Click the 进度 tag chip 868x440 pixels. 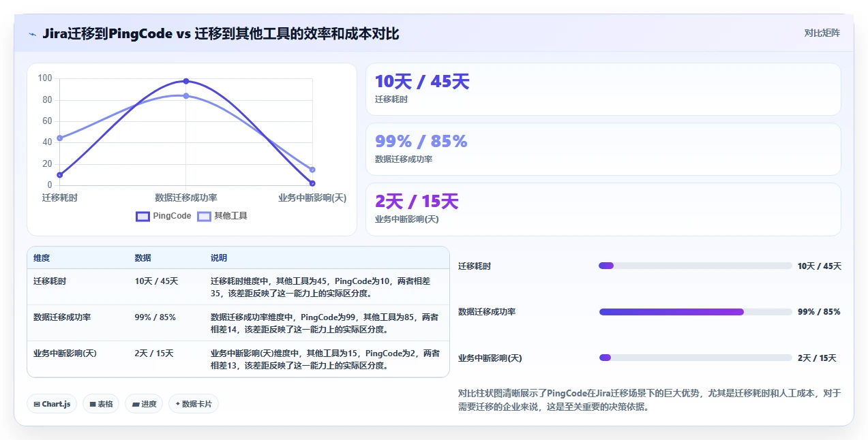[x=144, y=404]
